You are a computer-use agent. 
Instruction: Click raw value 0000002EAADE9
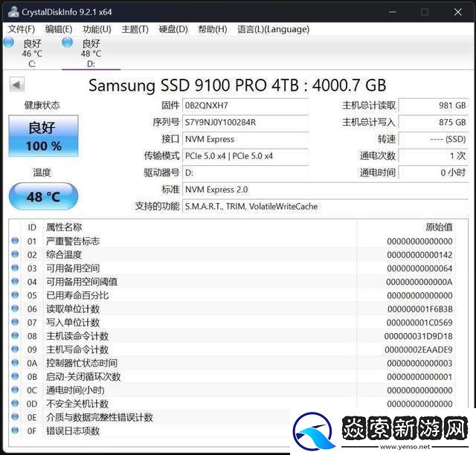point(419,349)
